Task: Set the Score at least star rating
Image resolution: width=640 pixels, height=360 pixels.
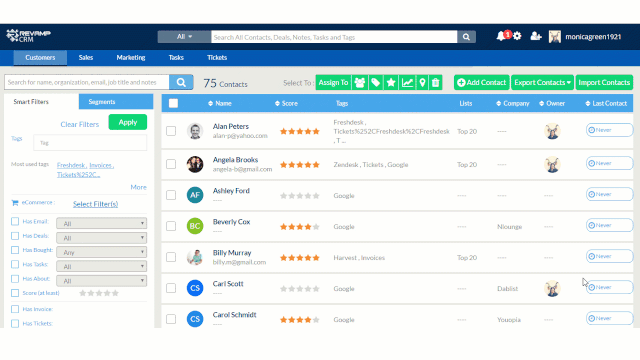Action: pyautogui.click(x=99, y=293)
